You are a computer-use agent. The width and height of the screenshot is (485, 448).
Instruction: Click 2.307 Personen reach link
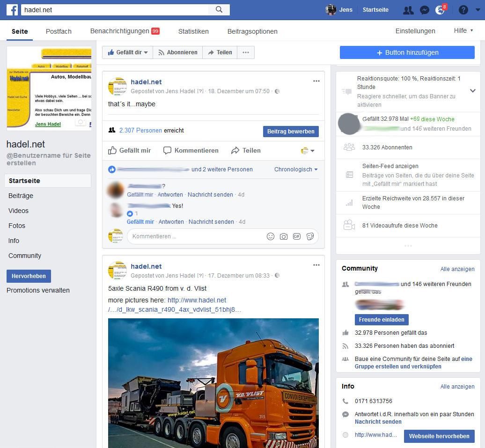coord(140,130)
